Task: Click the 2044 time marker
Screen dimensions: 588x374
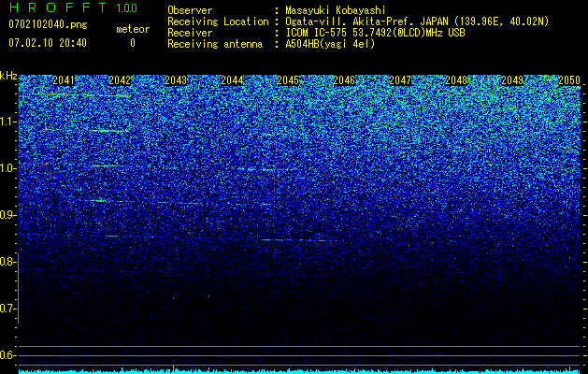Action: 232,80
